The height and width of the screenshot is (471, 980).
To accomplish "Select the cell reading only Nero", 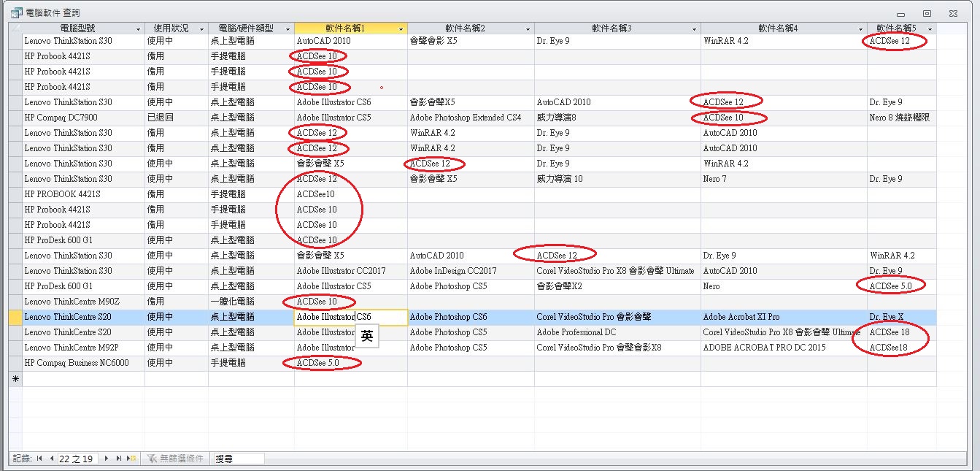I will pos(784,286).
